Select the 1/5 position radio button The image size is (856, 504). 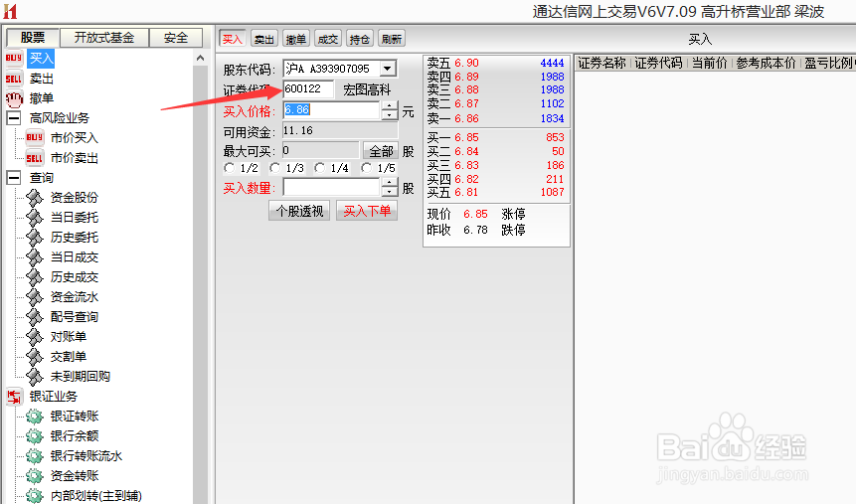(366, 168)
